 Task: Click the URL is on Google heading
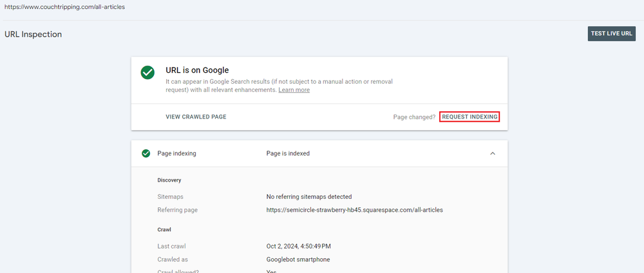[x=197, y=70]
